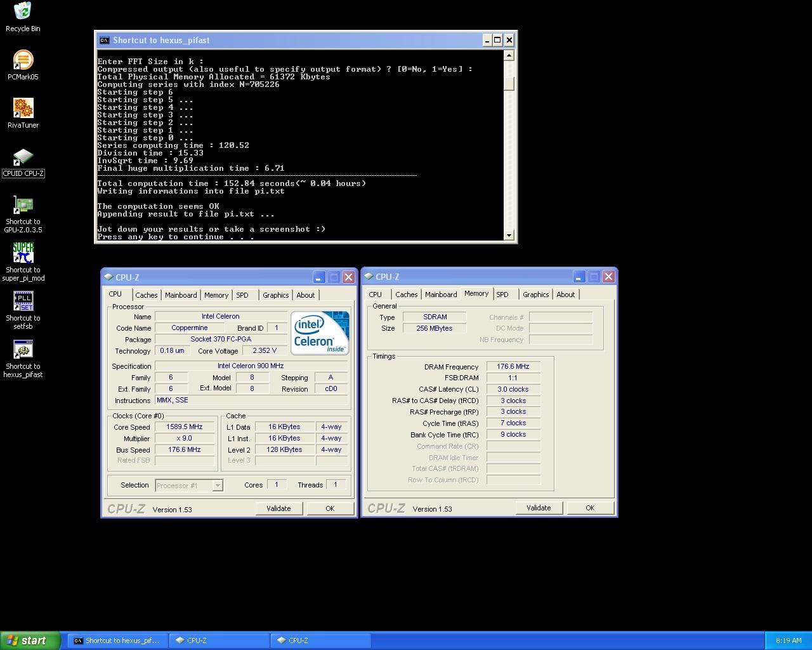
Task: Click the console window title bar icon
Action: tap(104, 40)
